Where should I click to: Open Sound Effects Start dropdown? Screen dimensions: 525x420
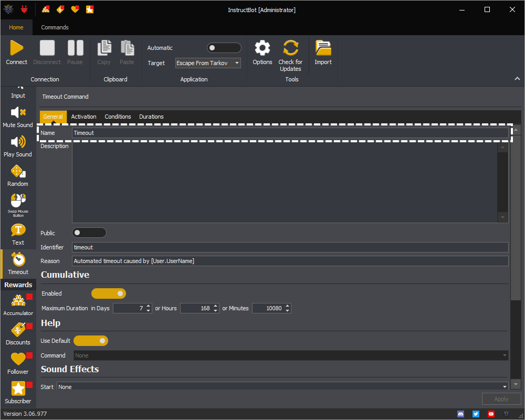click(x=282, y=386)
